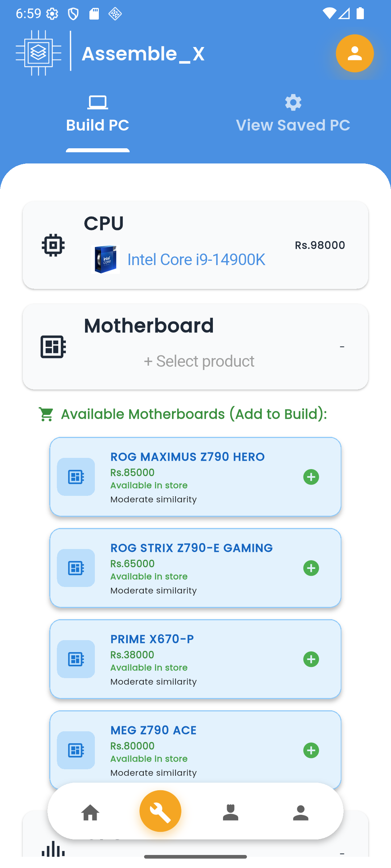
Task: Add ROG STRIX Z790-E GAMING via plus icon
Action: [311, 568]
